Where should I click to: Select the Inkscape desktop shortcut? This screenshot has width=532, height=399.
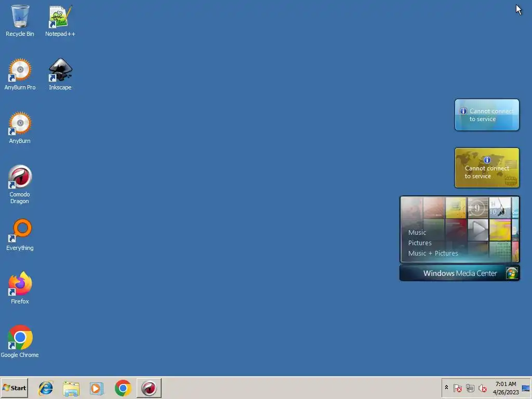pos(60,74)
